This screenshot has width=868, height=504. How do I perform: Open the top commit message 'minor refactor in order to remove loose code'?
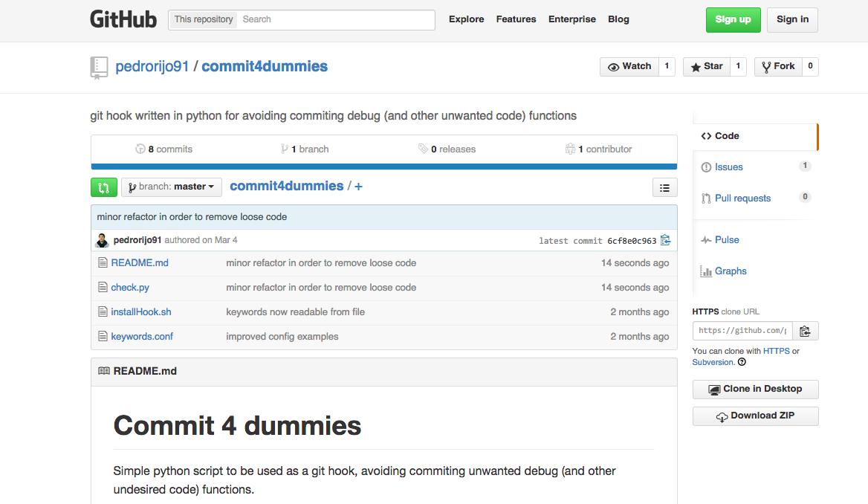coord(192,216)
